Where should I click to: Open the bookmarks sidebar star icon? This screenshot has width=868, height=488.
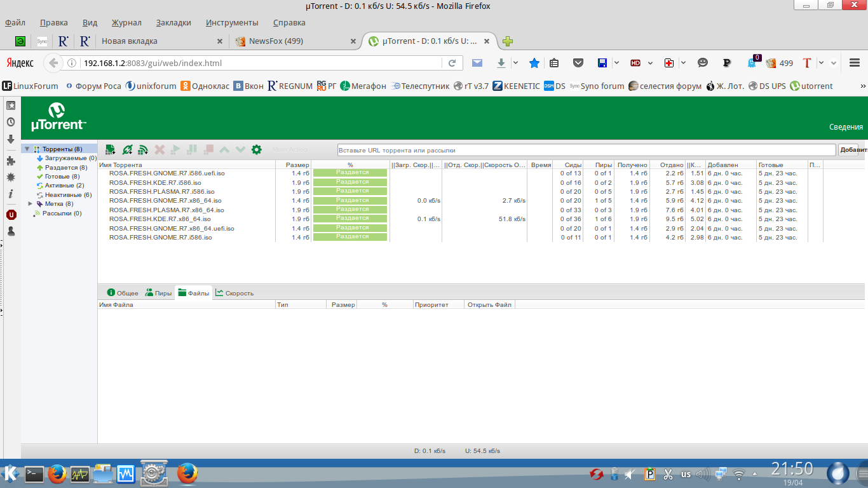pos(11,105)
